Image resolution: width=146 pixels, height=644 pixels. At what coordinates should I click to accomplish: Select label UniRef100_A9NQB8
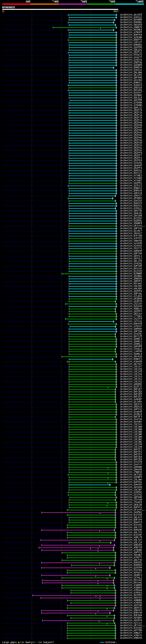pyautogui.click(x=131, y=600)
